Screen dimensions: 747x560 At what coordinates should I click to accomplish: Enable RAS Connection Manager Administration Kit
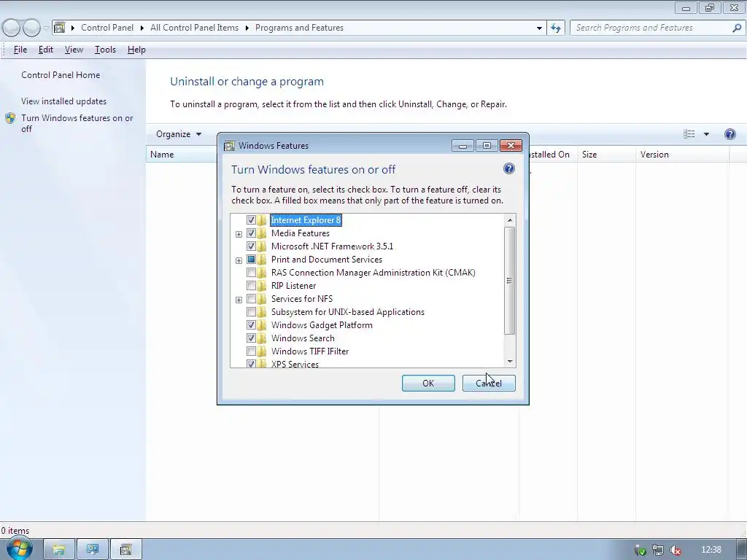pyautogui.click(x=251, y=273)
